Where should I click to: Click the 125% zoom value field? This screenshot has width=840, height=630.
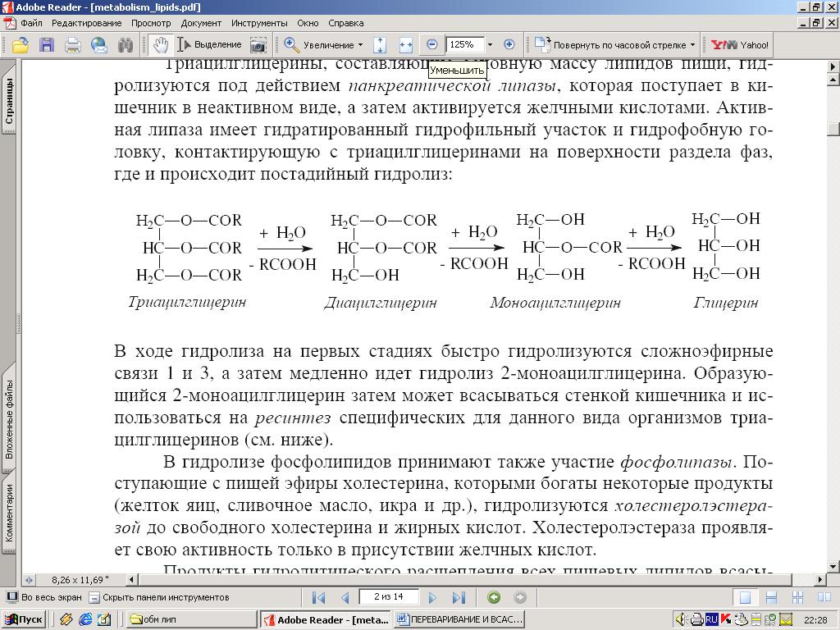pyautogui.click(x=464, y=45)
